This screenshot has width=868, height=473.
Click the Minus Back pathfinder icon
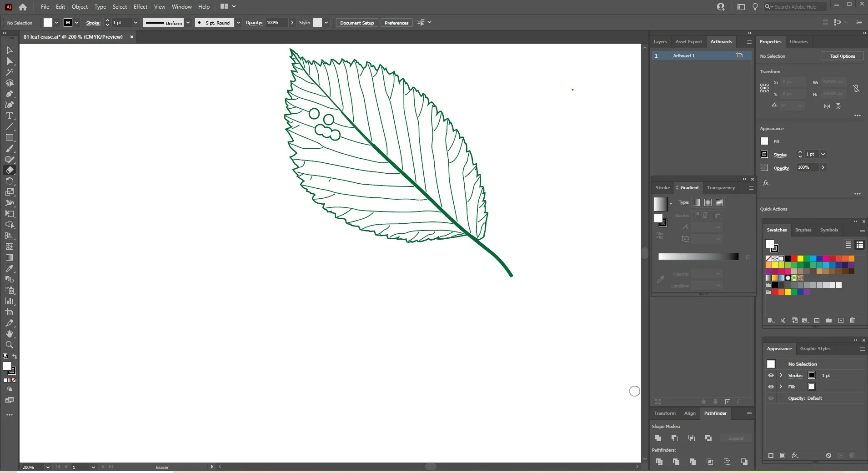click(744, 462)
